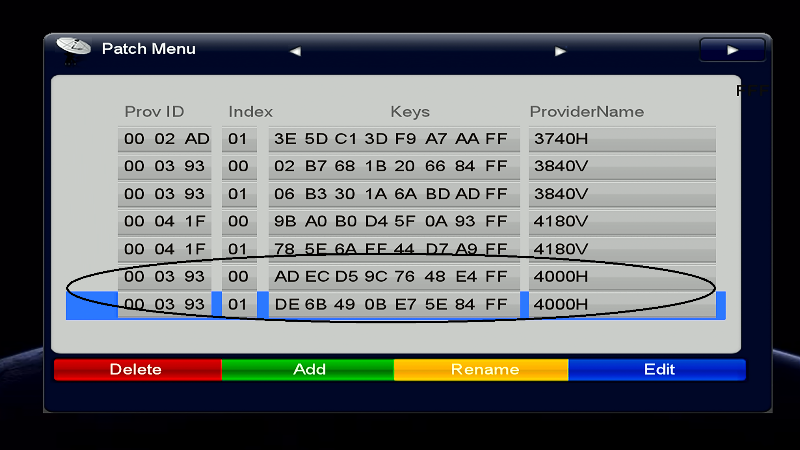Click the satellite dish icon in title bar
This screenshot has height=450, width=800.
(73, 48)
